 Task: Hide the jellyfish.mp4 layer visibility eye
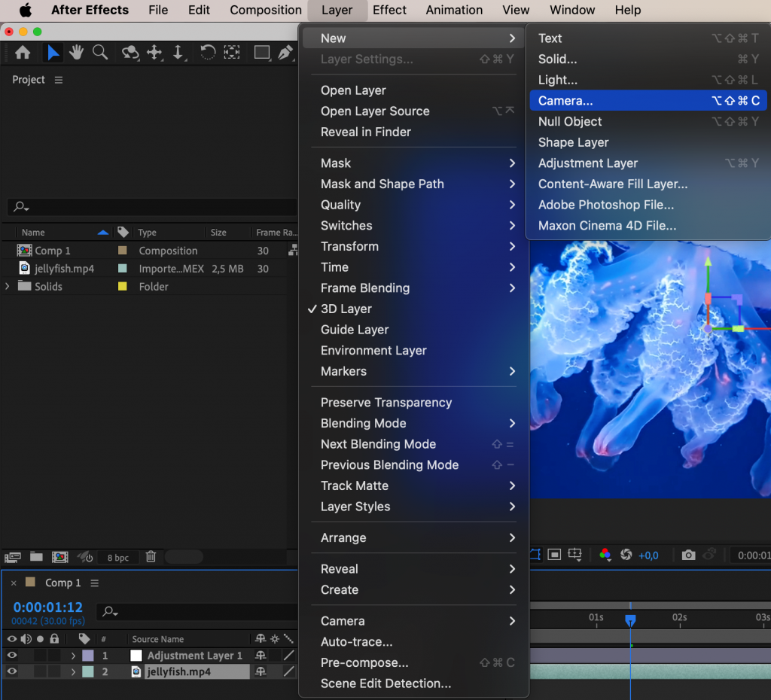12,671
